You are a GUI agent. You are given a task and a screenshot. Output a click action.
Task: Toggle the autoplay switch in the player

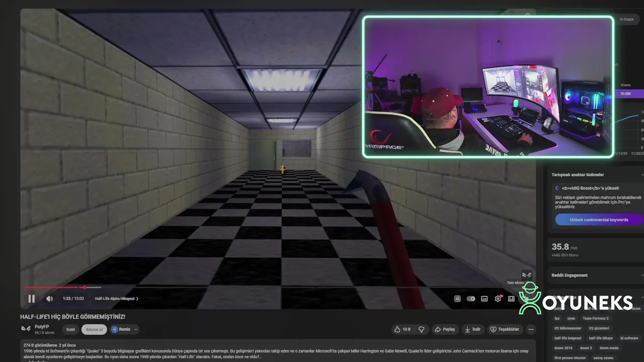point(471,299)
